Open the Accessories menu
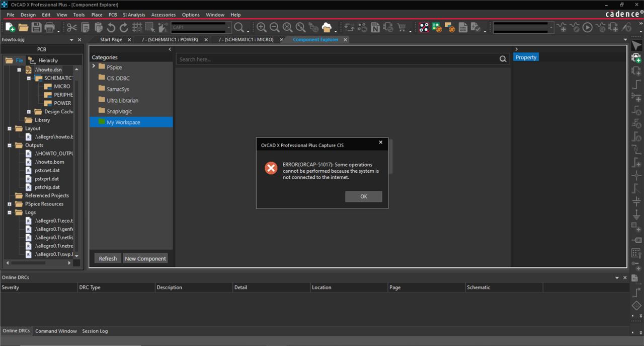This screenshot has width=644, height=346. pyautogui.click(x=164, y=15)
